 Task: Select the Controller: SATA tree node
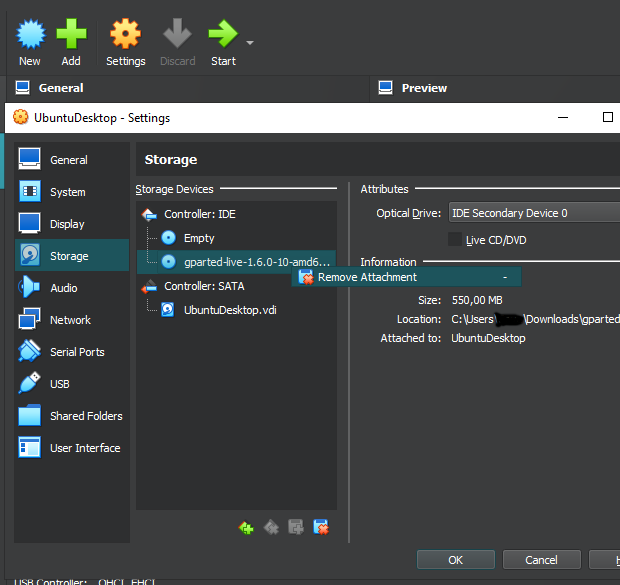236,286
